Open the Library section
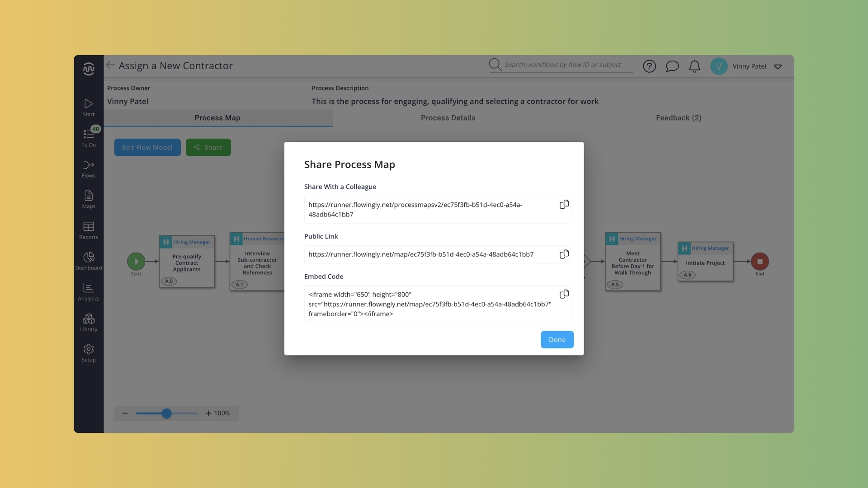 pos(88,322)
